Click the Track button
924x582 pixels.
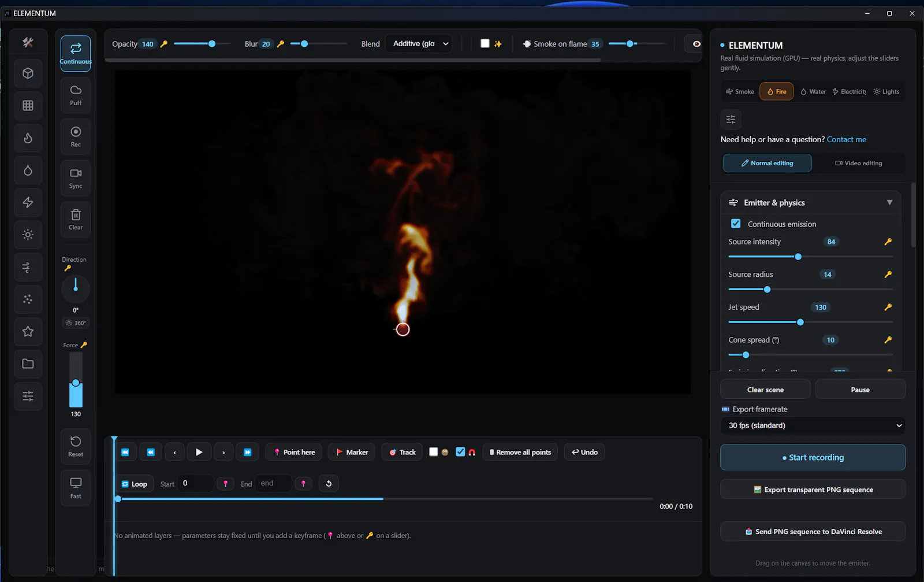[x=402, y=452]
